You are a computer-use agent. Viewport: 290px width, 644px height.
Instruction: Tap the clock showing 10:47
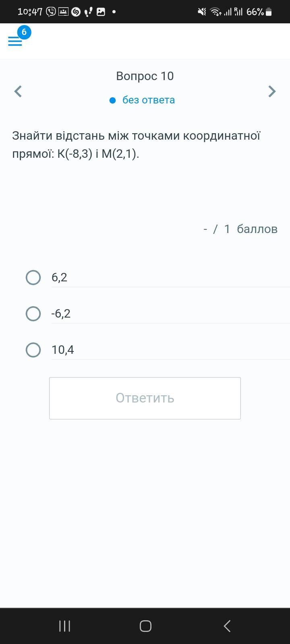tap(30, 12)
